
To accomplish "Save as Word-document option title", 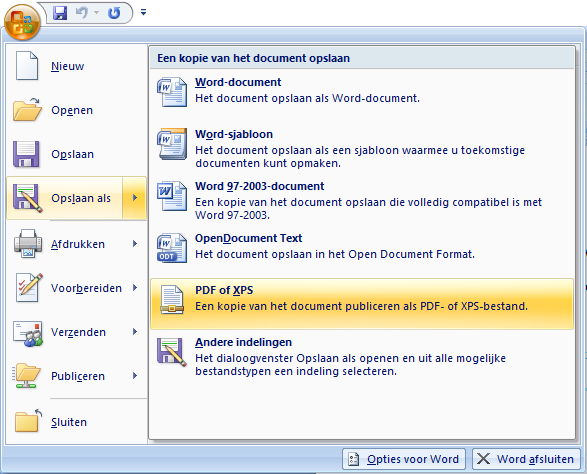I will tap(238, 82).
